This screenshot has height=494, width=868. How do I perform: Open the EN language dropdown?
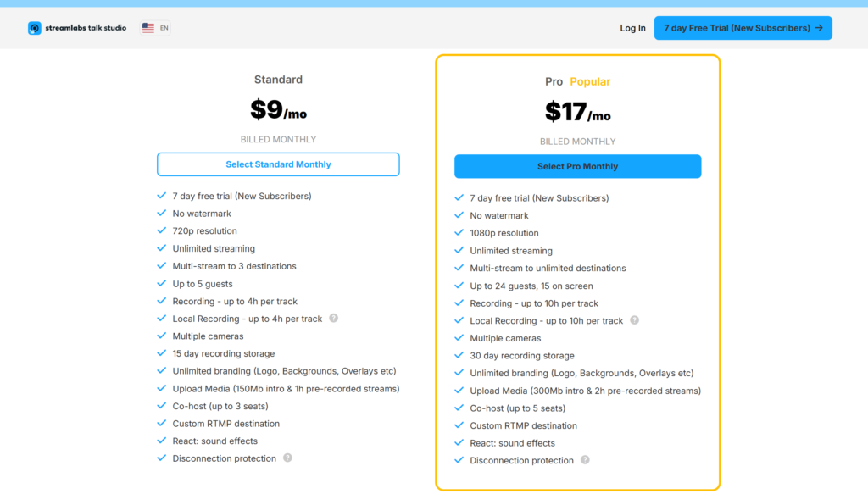(x=155, y=26)
